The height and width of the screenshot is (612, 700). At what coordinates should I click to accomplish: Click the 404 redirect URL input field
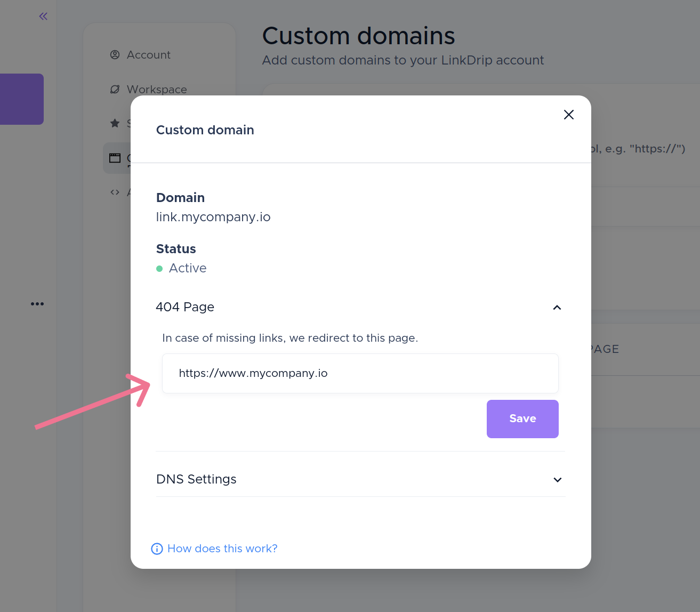[360, 373]
